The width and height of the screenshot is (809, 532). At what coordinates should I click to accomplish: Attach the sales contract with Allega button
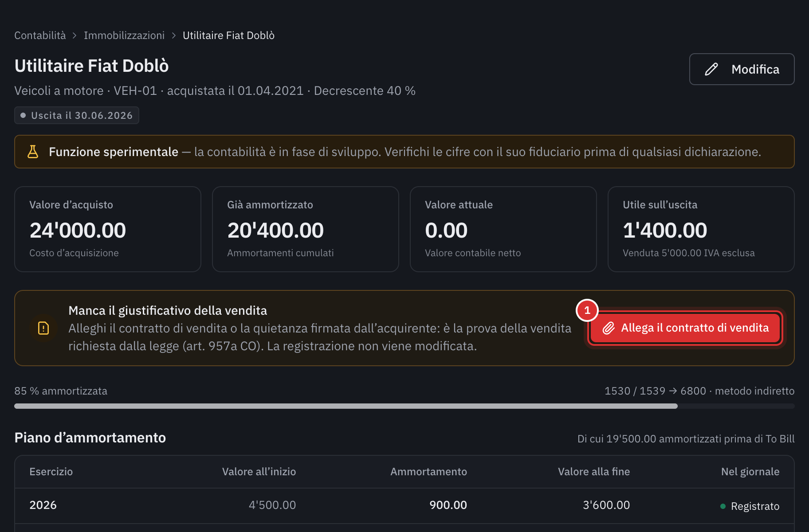685,328
